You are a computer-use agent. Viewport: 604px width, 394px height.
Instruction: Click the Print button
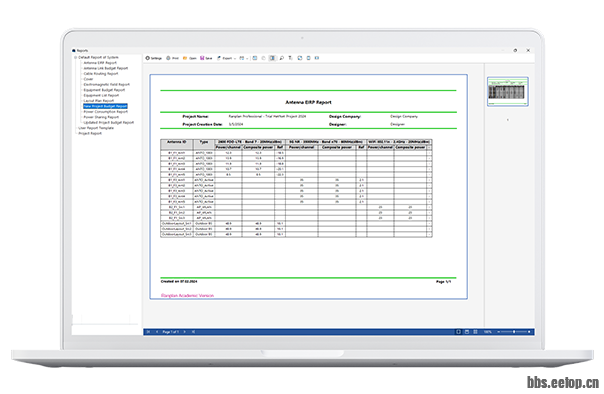click(x=173, y=58)
